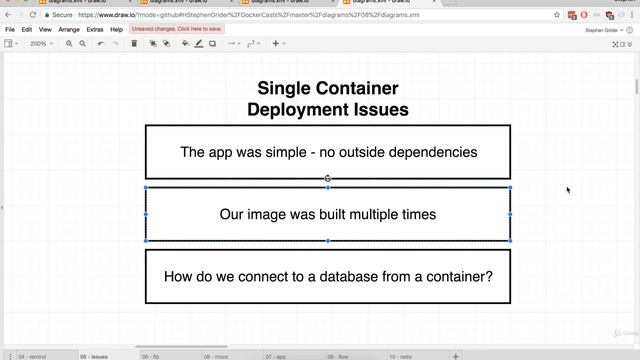Open the line color pencil tool
The width and height of the screenshot is (640, 360).
coord(199,43)
